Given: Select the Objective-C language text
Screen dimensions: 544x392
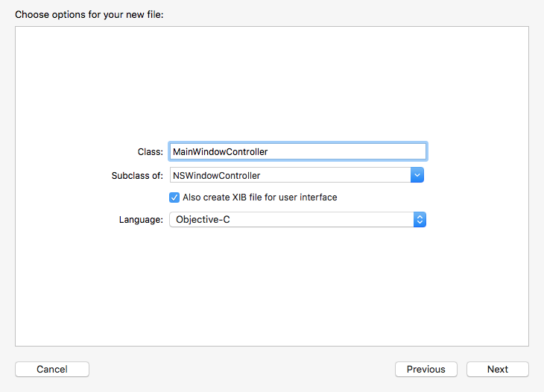Looking at the screenshot, I should point(207,220).
